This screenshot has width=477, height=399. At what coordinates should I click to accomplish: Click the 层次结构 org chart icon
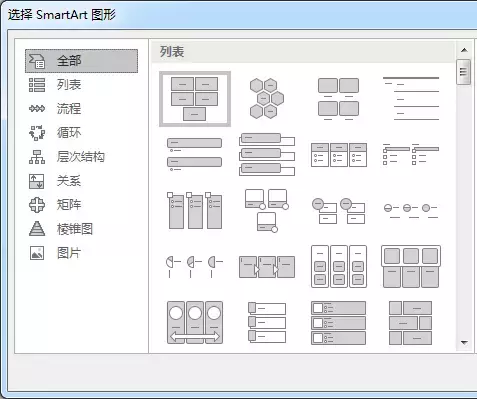click(37, 157)
